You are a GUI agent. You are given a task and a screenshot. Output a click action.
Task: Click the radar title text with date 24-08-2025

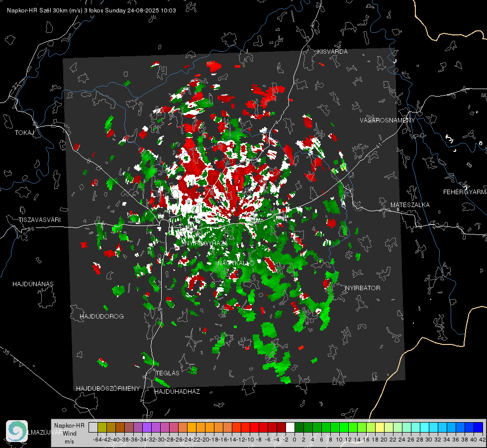pyautogui.click(x=92, y=10)
